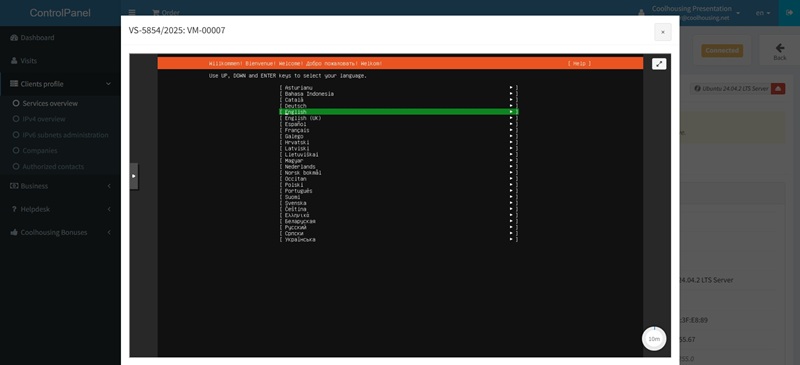The image size is (800, 365).
Task: Select Hrvatski language row
Action: 398,142
